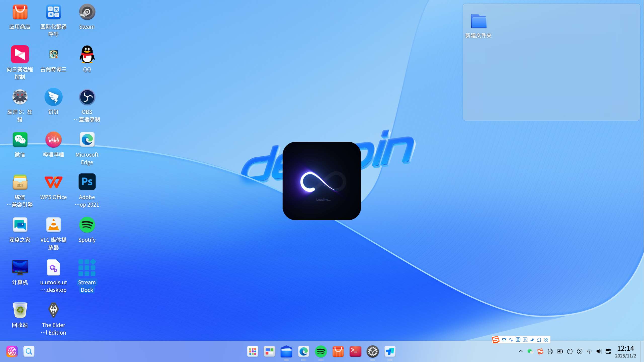The height and width of the screenshot is (362, 644).
Task: Toggle the Simplified Chinese (简) button
Action: [x=518, y=340]
